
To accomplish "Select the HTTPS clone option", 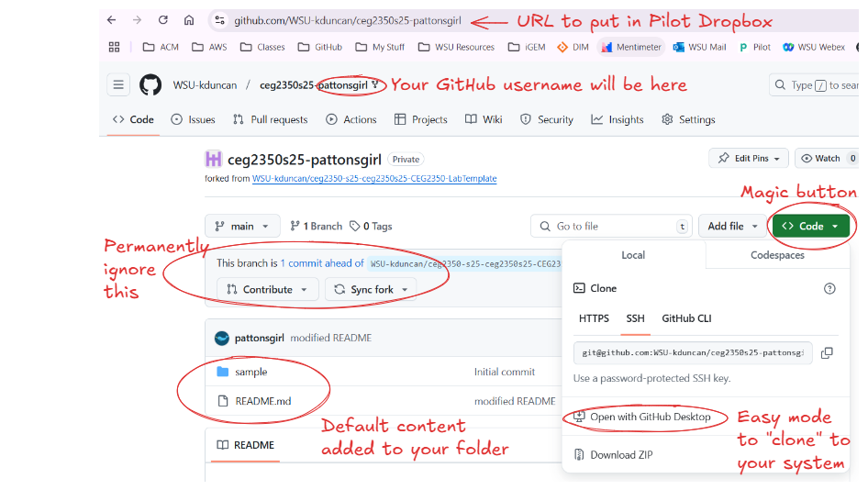I will (594, 318).
